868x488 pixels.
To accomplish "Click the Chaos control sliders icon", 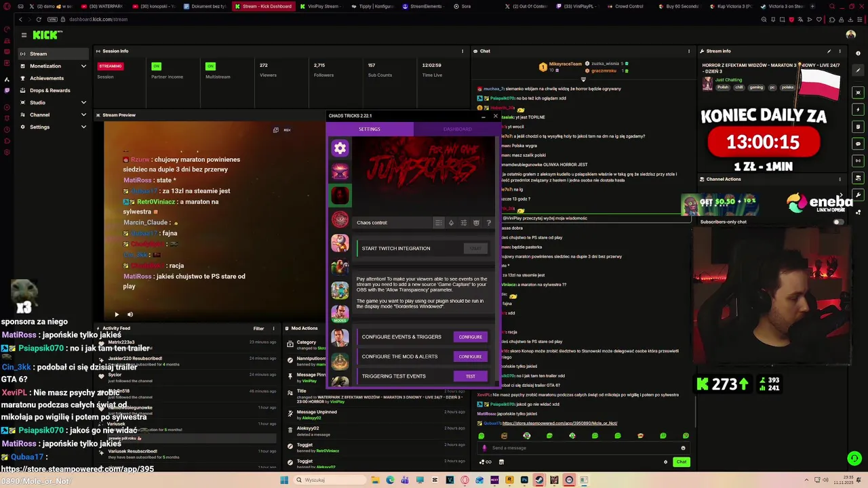I will [x=464, y=223].
